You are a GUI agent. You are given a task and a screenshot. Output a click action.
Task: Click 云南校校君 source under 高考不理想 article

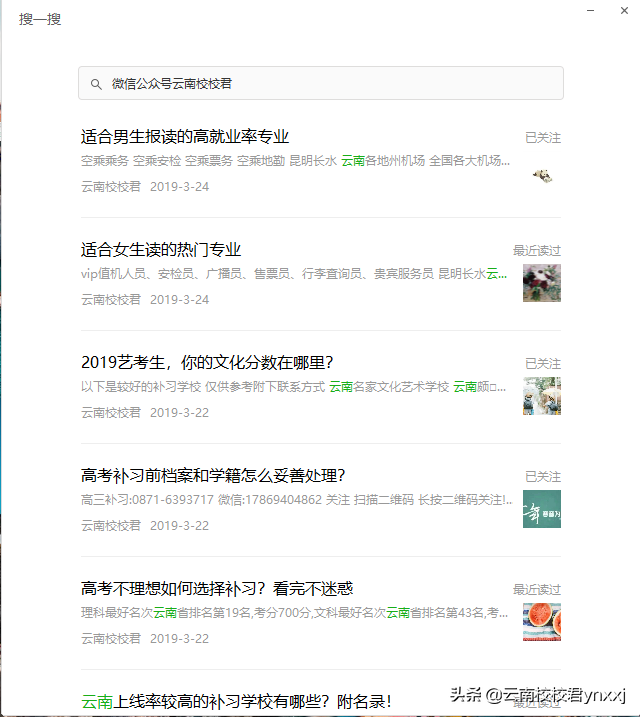111,638
